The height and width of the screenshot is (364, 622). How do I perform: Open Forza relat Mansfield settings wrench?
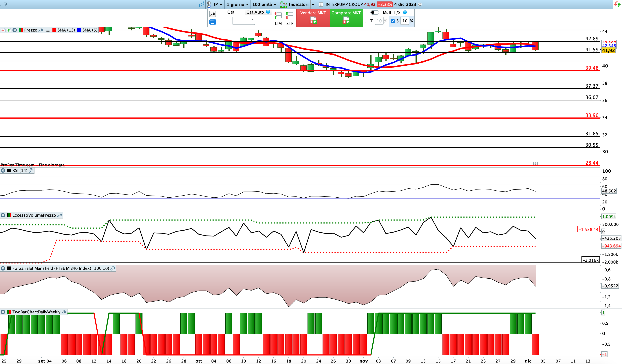[113, 268]
